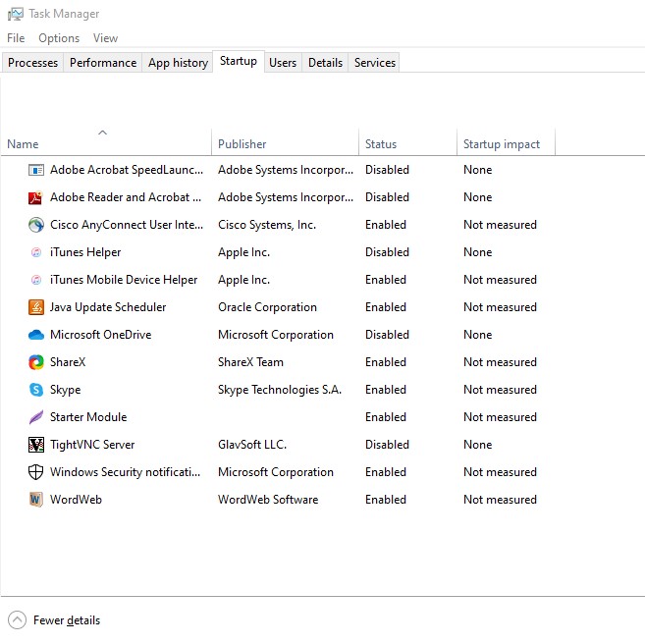Click Disabled status of Microsoft OneDrive
Screen dimensions: 645x644
pos(387,335)
